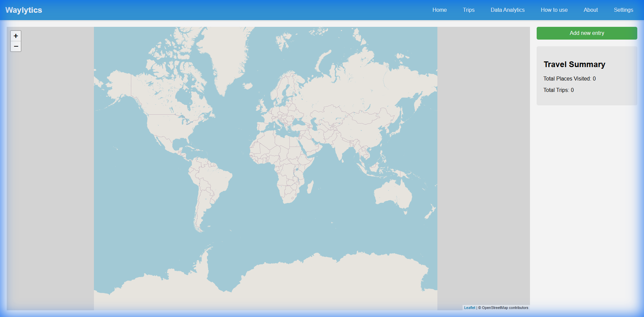Open Settings from the navigation bar
The image size is (644, 317).
click(x=623, y=10)
